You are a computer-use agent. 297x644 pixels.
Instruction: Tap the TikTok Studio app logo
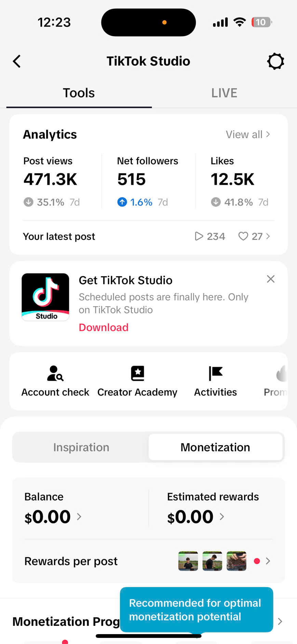pyautogui.click(x=45, y=297)
